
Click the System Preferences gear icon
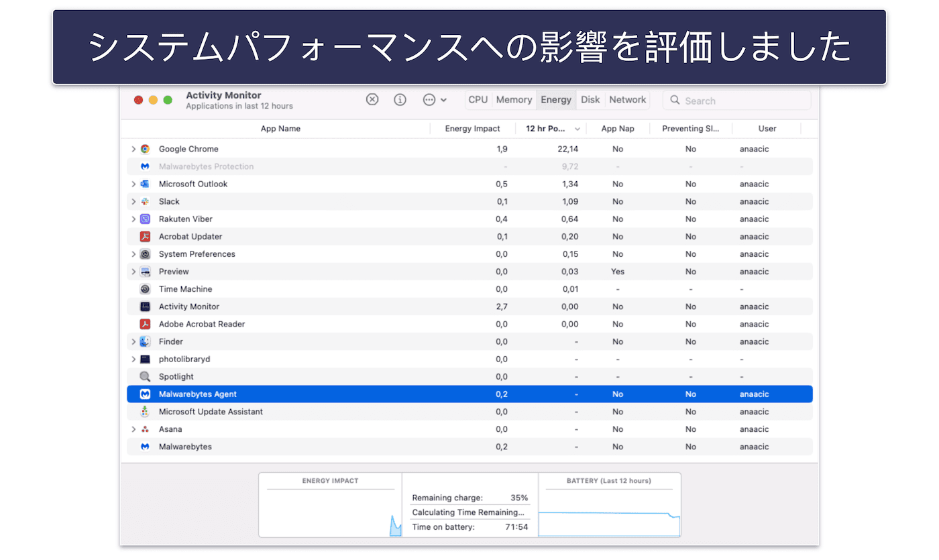(145, 254)
